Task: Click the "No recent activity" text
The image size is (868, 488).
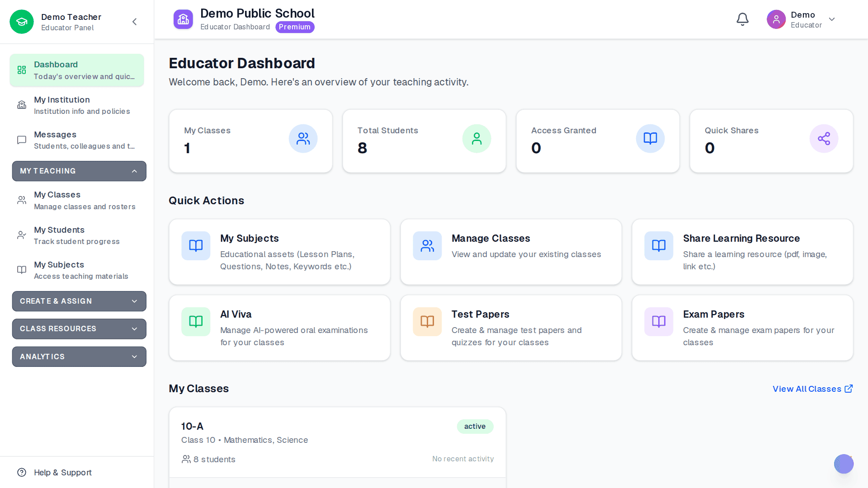Action: pyautogui.click(x=463, y=459)
